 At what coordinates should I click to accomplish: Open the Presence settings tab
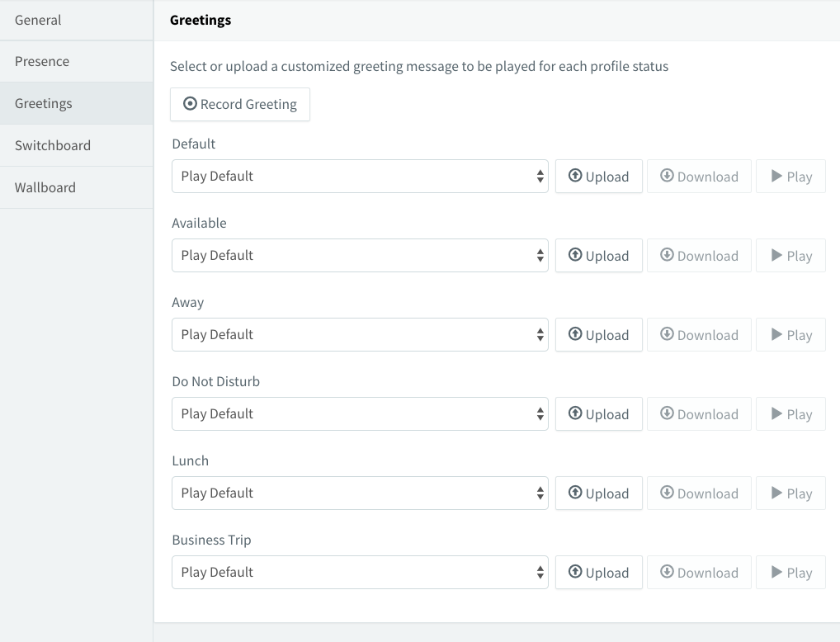pos(42,62)
